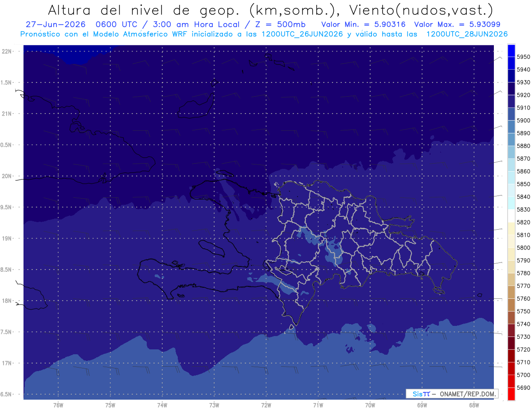Click the 5880 colorbar label

tap(524, 146)
